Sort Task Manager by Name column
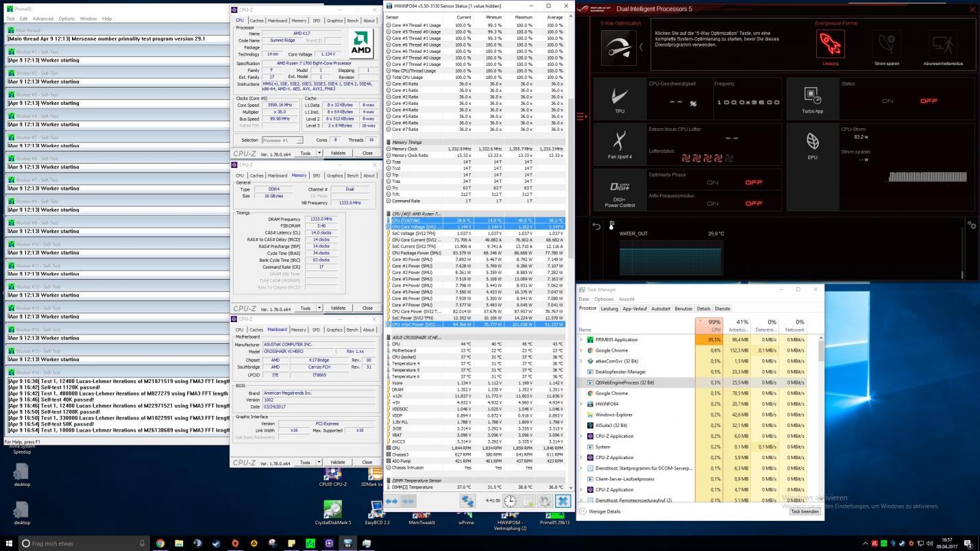The width and height of the screenshot is (980, 551). point(636,326)
